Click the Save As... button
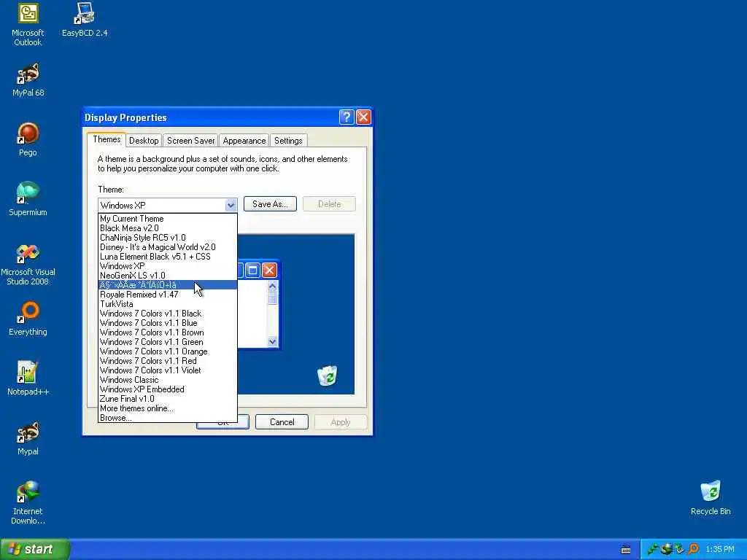Viewport: 747px width, 560px height. pyautogui.click(x=270, y=204)
